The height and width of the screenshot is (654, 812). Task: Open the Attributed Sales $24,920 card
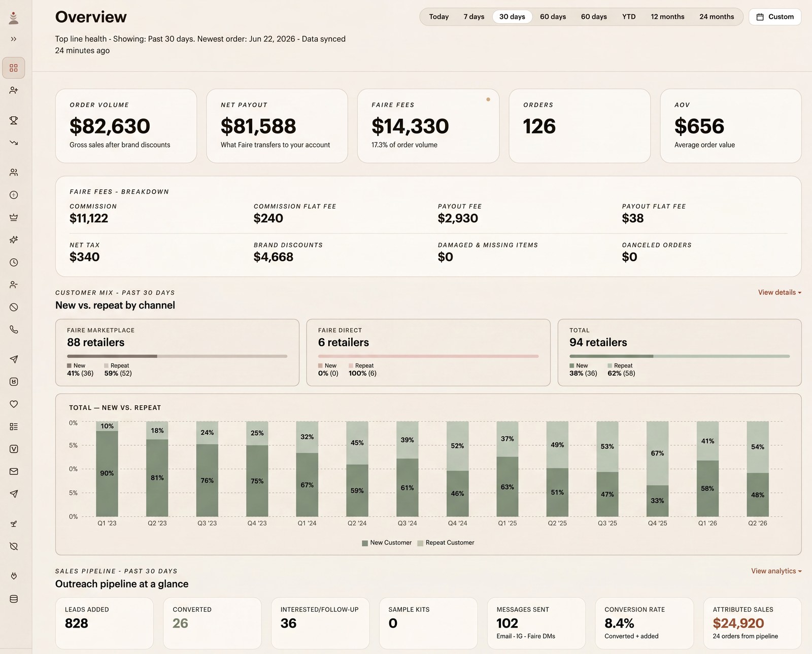point(753,623)
